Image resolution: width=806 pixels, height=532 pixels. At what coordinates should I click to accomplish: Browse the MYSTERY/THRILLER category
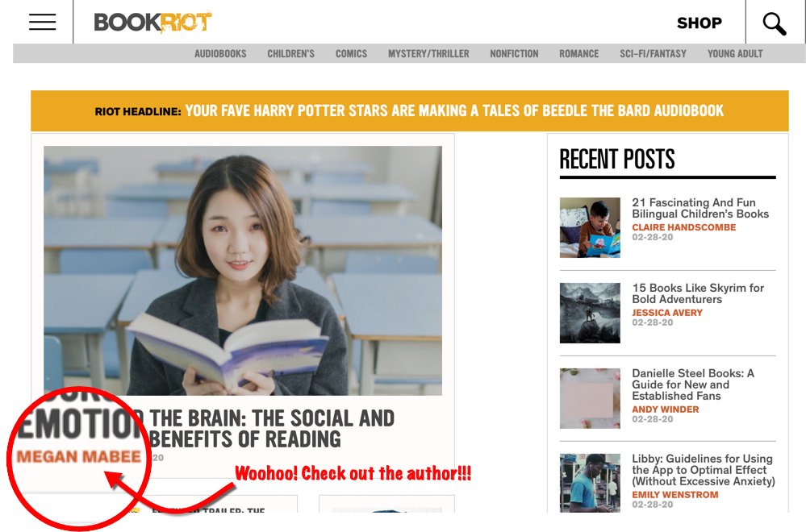tap(427, 53)
